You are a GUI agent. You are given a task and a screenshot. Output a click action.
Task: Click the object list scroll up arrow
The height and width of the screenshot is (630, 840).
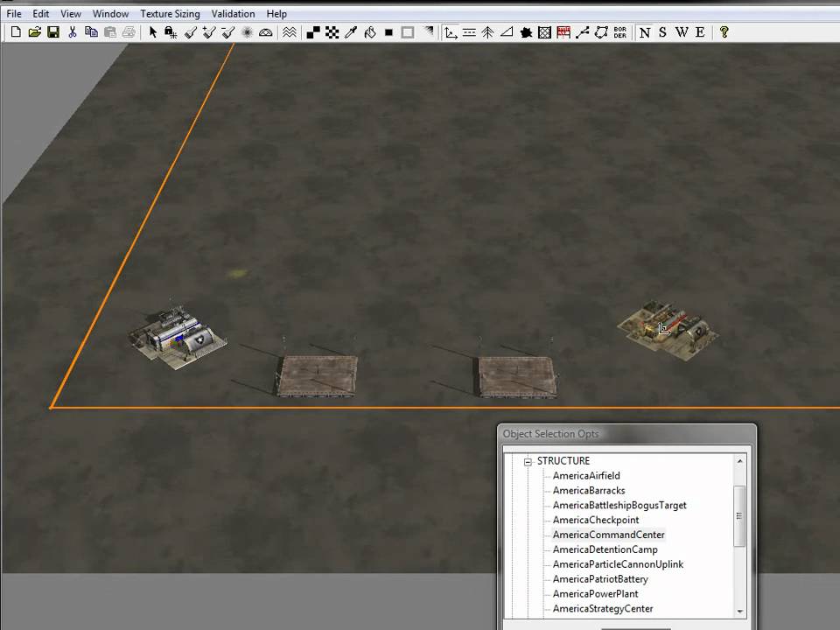coord(740,461)
